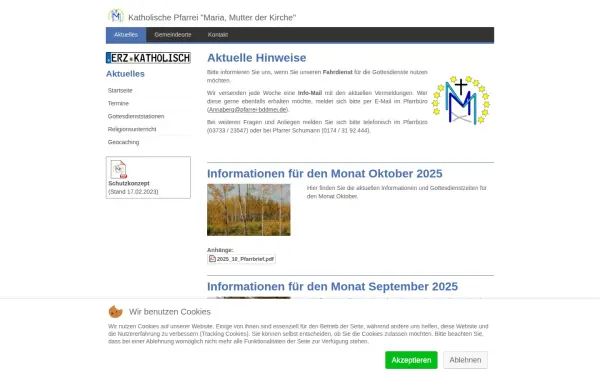Image resolution: width=600 pixels, height=375 pixels.
Task: Click the site title Katholische Pfarrei text
Action: coord(212,18)
